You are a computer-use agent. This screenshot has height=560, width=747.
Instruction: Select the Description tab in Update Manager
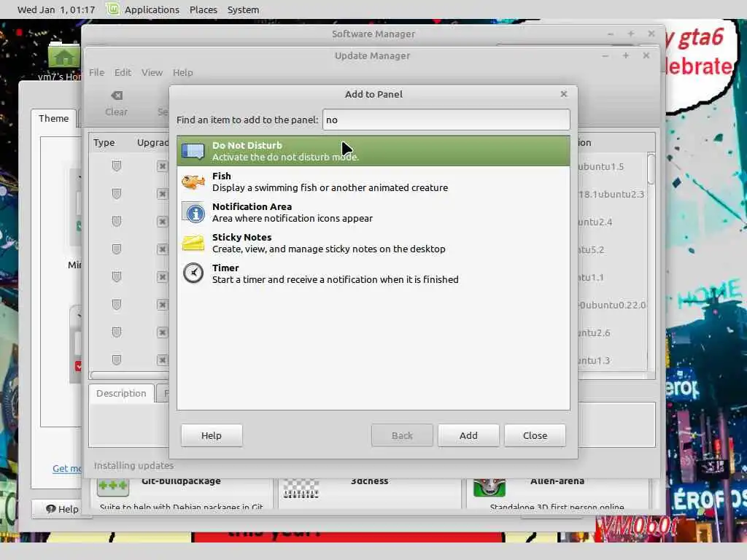coord(122,393)
